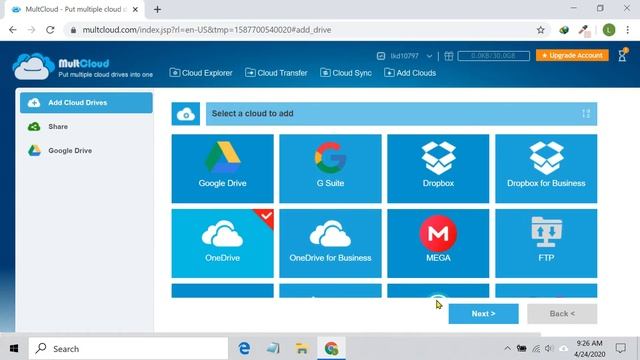Bookmark this page with star icon
Screen dimensions: 640x360
(540, 30)
